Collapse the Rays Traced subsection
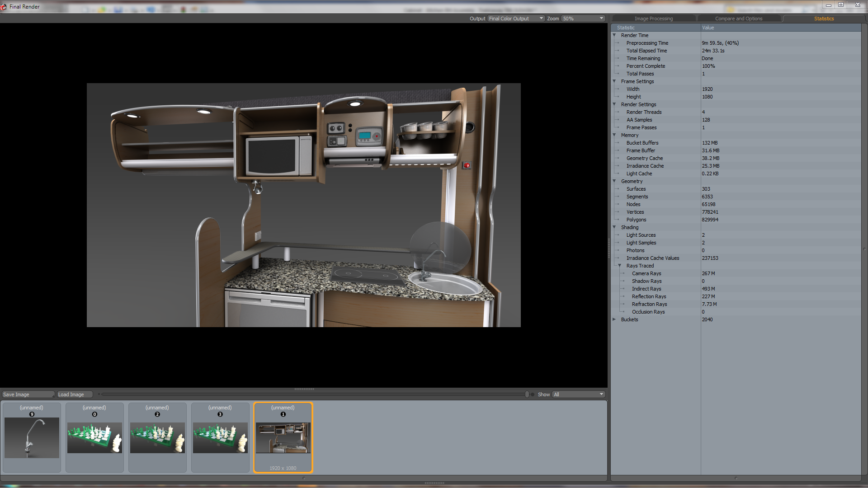868x488 pixels. click(620, 266)
